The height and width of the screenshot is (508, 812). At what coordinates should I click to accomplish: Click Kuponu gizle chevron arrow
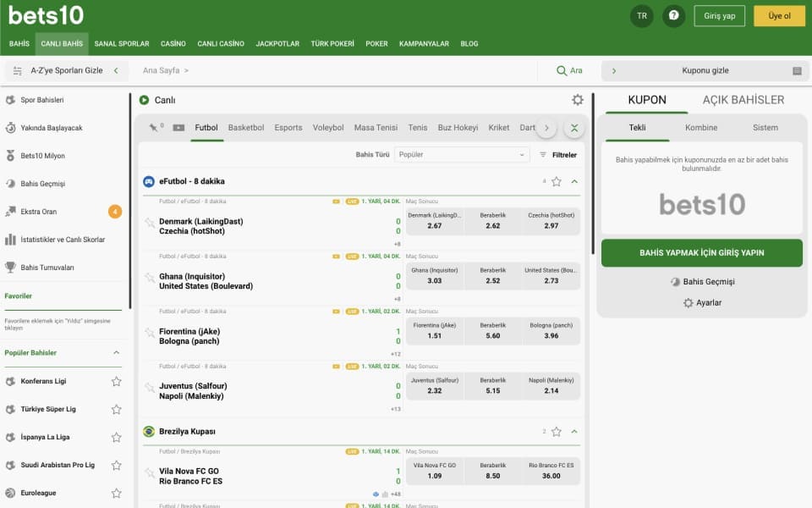(x=614, y=70)
